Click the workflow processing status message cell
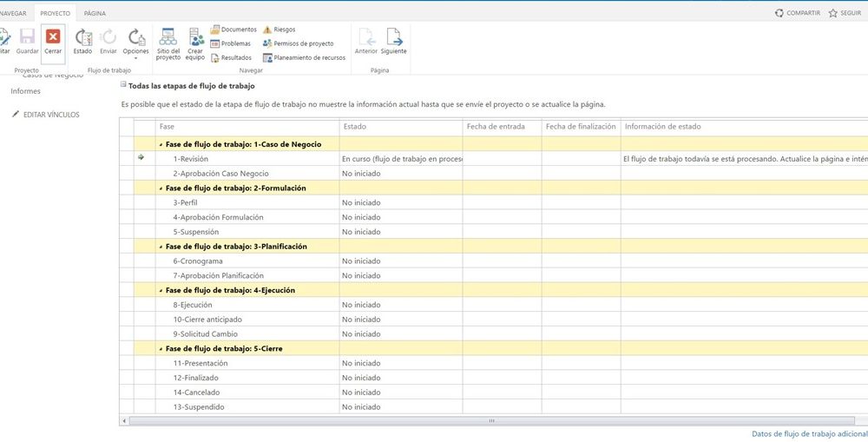The image size is (868, 442). (x=744, y=159)
